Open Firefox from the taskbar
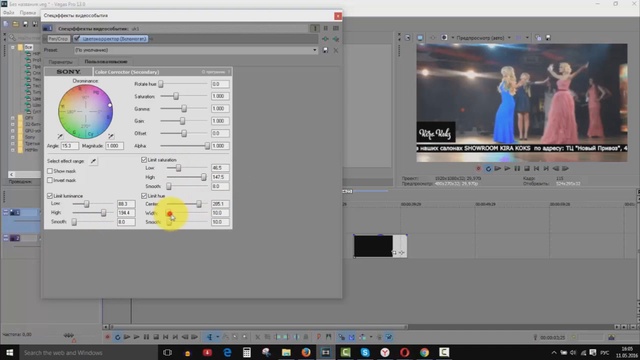This screenshot has height=360, width=640. pyautogui.click(x=306, y=352)
